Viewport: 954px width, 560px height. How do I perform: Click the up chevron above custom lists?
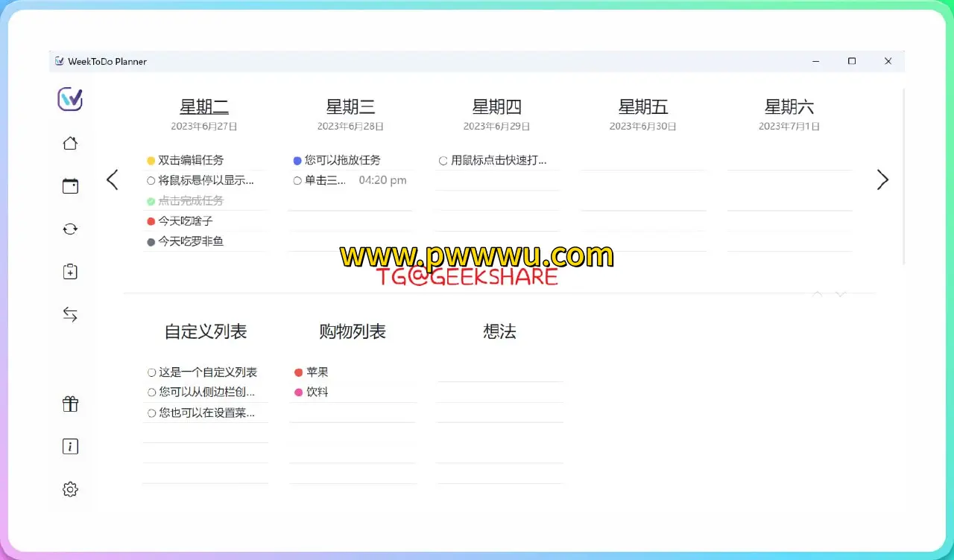point(818,294)
